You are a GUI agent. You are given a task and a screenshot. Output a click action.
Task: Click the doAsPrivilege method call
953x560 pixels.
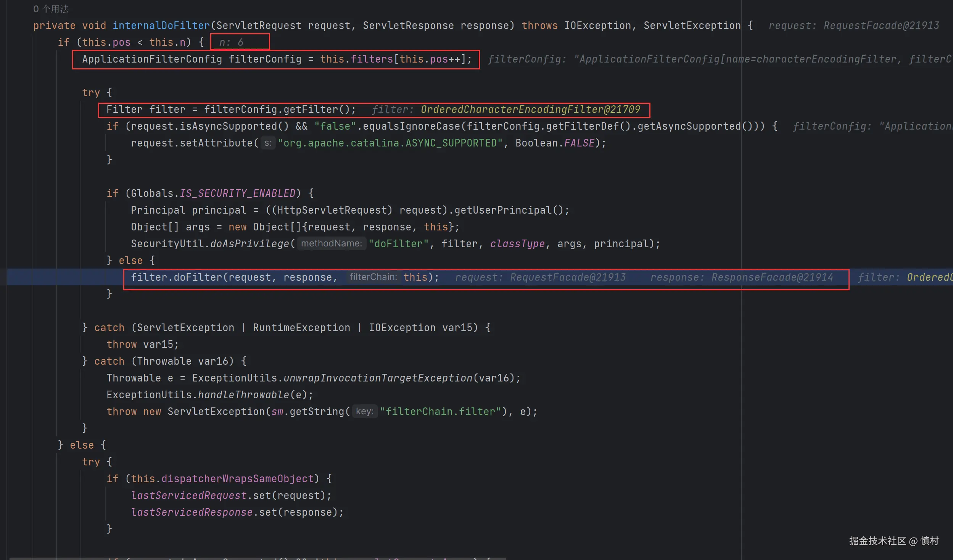pos(250,244)
